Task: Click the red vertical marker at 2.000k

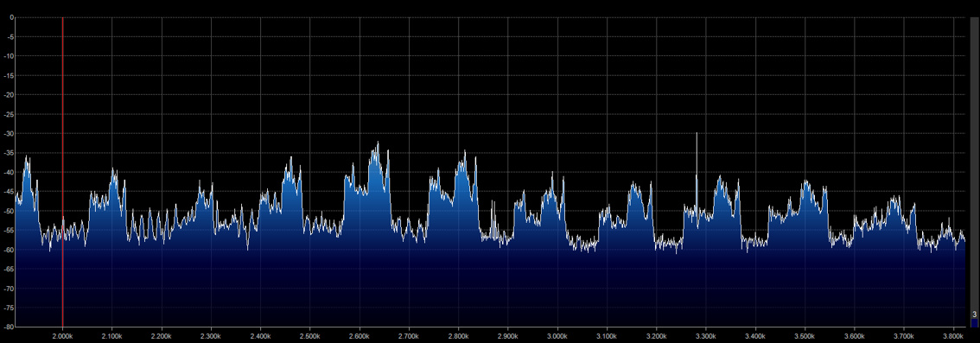Action: (x=62, y=172)
